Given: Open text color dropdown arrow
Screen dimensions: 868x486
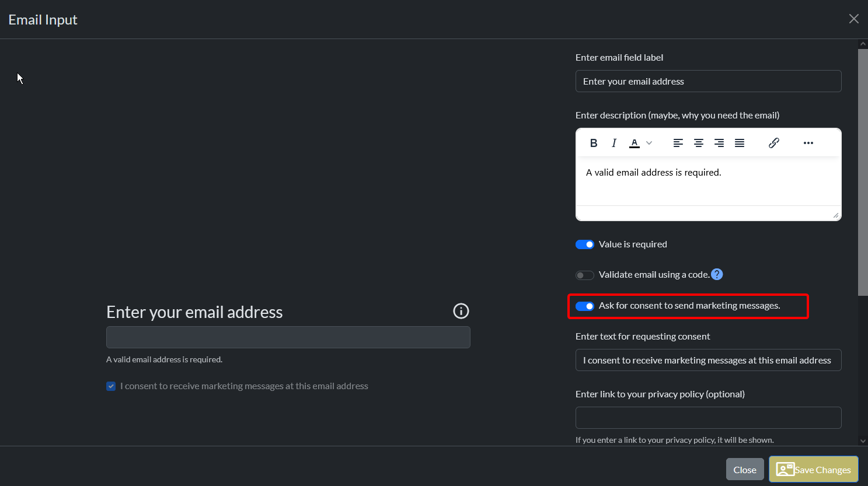Looking at the screenshot, I should tap(649, 143).
